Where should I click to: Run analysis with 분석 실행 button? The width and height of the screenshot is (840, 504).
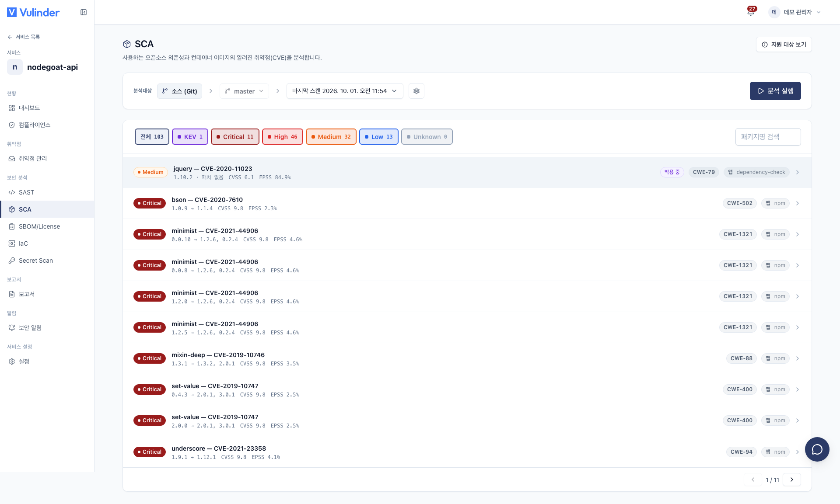pos(775,91)
